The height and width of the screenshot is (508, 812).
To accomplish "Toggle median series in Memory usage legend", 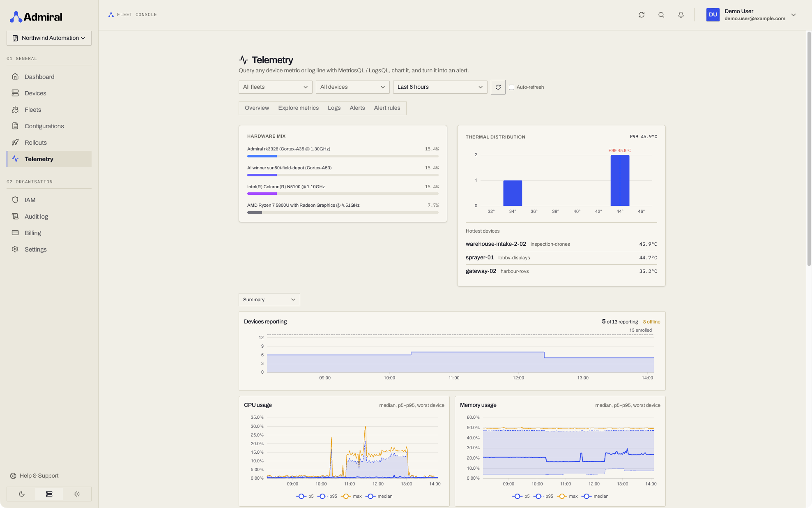I will [x=595, y=496].
